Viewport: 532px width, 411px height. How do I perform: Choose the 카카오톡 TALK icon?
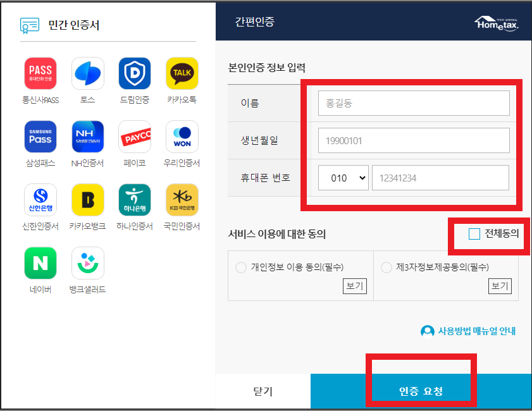pyautogui.click(x=182, y=73)
